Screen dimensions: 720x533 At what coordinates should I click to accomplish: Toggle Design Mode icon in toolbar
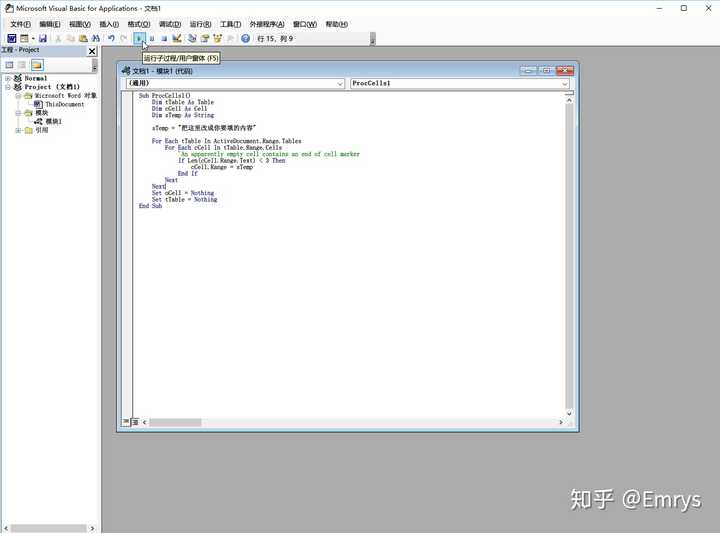(177, 39)
